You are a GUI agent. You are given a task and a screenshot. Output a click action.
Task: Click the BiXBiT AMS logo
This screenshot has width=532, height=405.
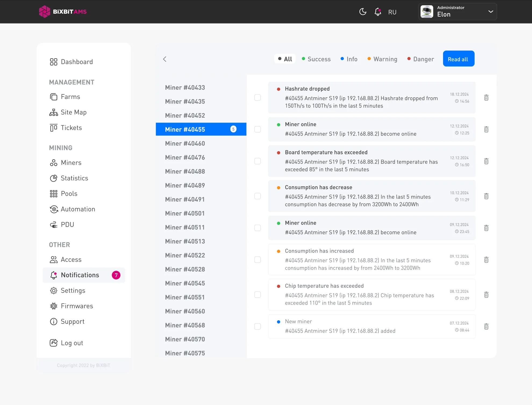pos(63,12)
